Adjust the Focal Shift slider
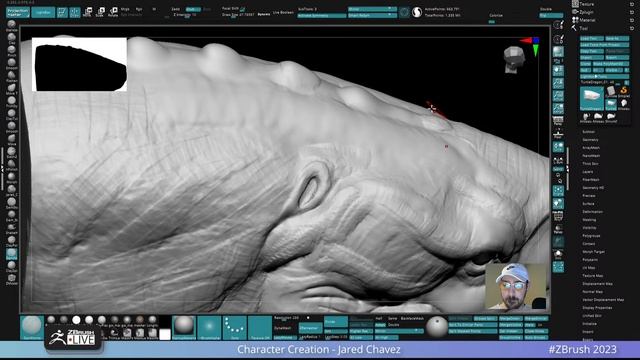The image size is (640, 360). tap(234, 9)
